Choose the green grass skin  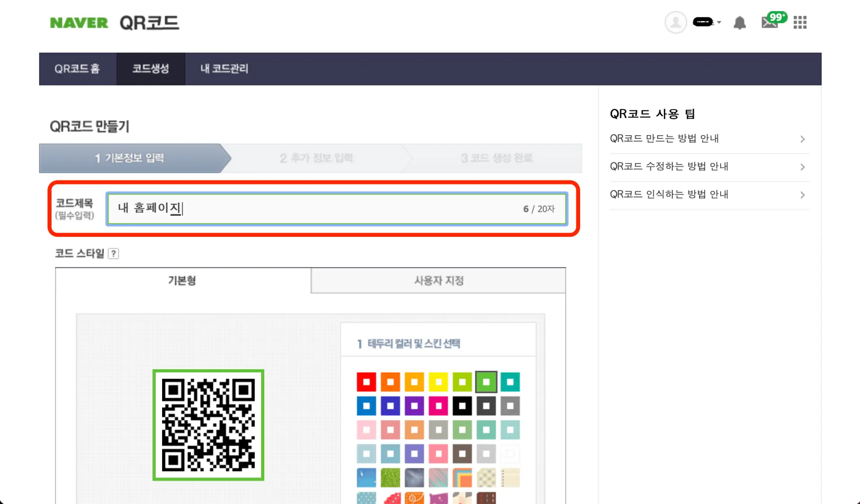(x=391, y=478)
